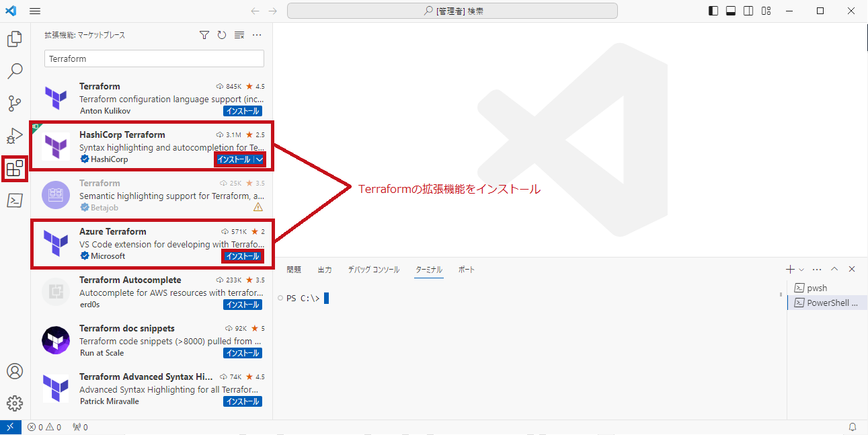Install Terraform Advanced Syntax Highlighting extension
The image size is (868, 435).
pos(243,401)
